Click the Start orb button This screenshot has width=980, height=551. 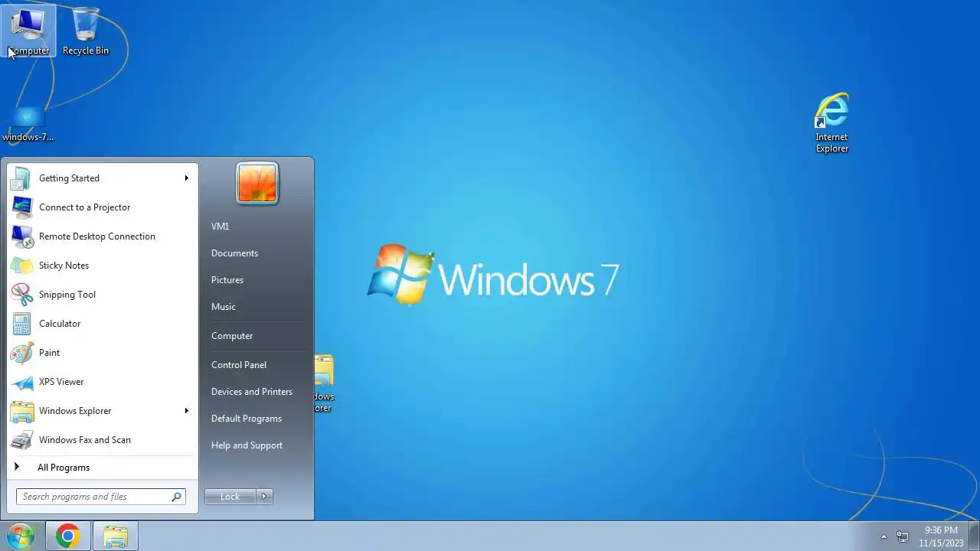(20, 536)
